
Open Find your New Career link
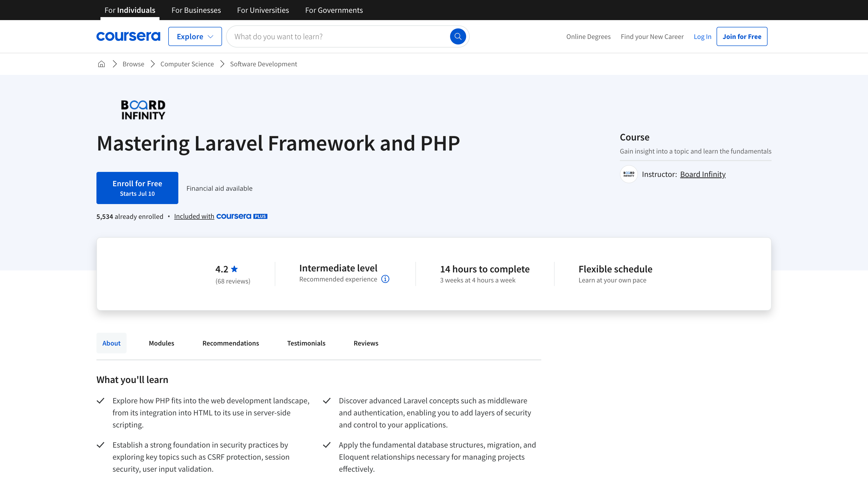(x=652, y=36)
